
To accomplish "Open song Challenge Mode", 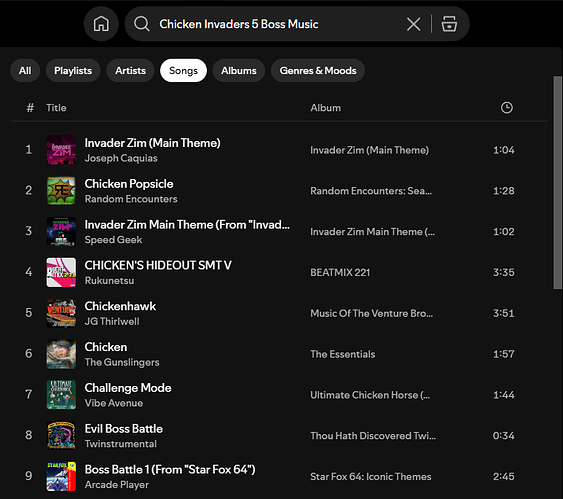I will coord(128,388).
